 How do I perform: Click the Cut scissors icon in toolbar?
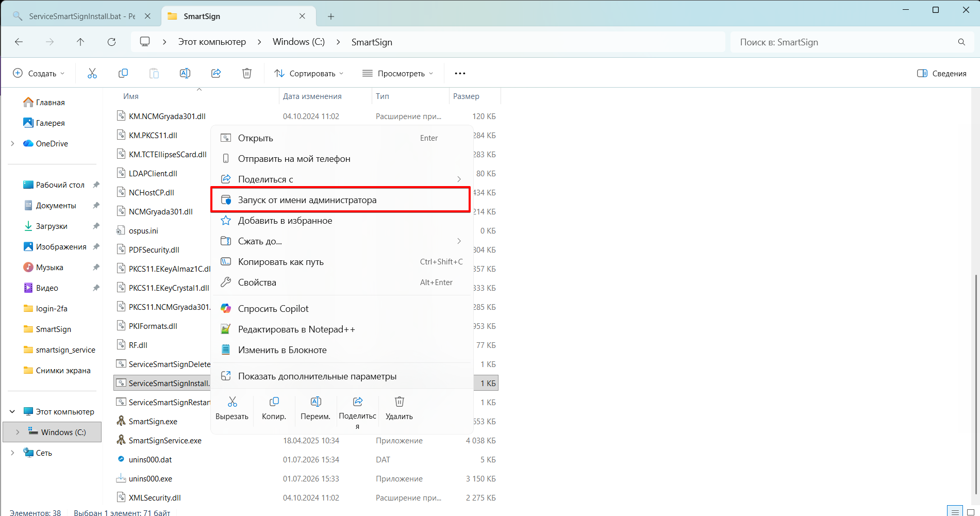click(x=92, y=73)
